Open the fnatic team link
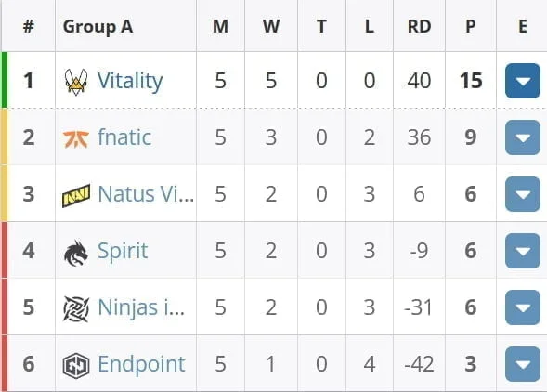 pos(124,137)
